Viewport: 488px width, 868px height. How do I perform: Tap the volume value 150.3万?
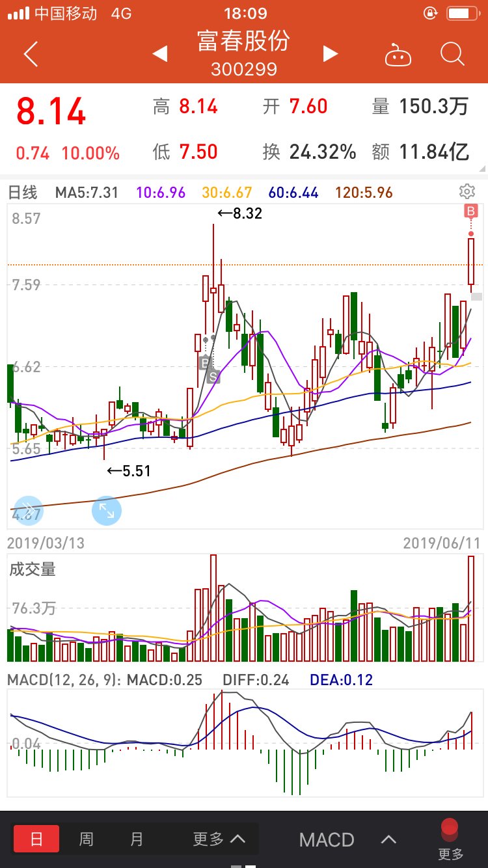[x=433, y=106]
